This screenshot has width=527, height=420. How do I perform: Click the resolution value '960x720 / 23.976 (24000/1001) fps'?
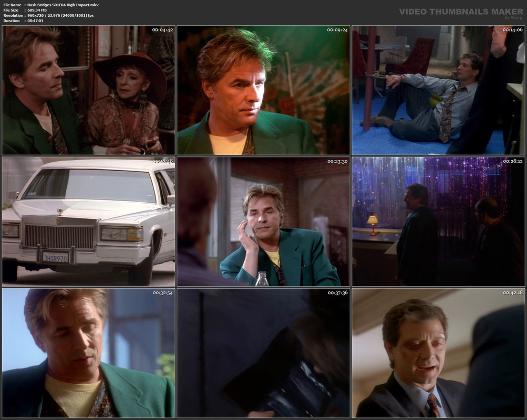click(x=60, y=15)
